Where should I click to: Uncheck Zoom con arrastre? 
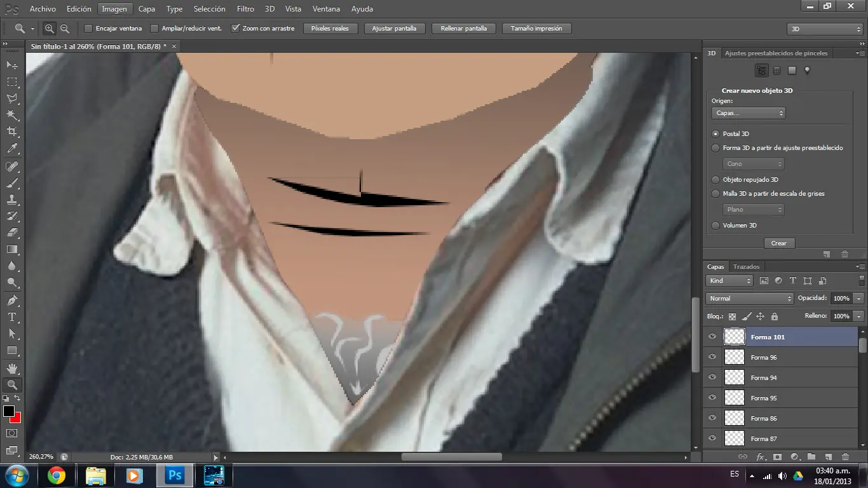tap(235, 29)
